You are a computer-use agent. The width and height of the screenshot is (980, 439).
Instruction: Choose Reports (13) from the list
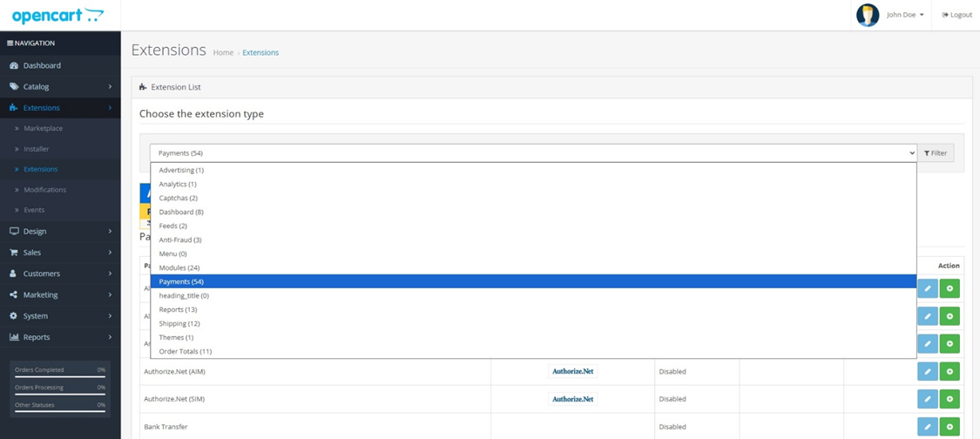coord(533,309)
